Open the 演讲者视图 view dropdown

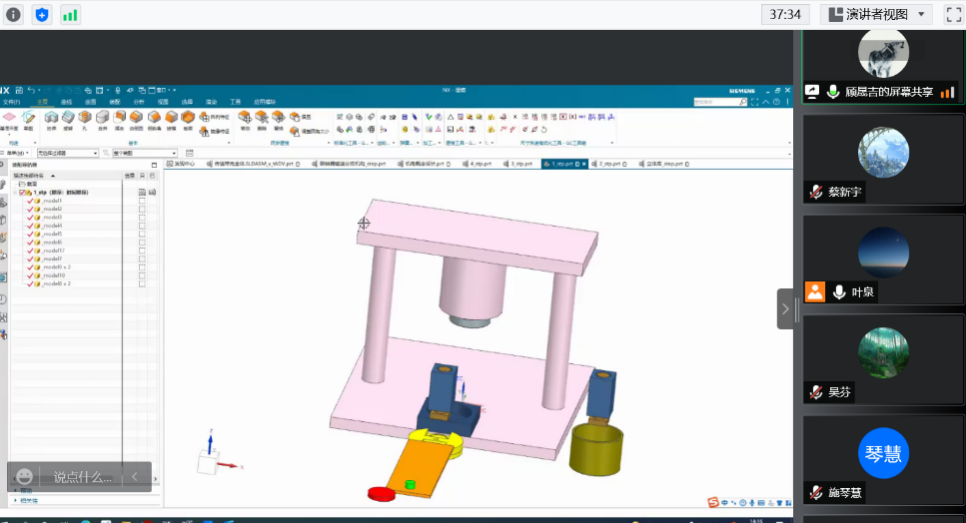point(876,14)
